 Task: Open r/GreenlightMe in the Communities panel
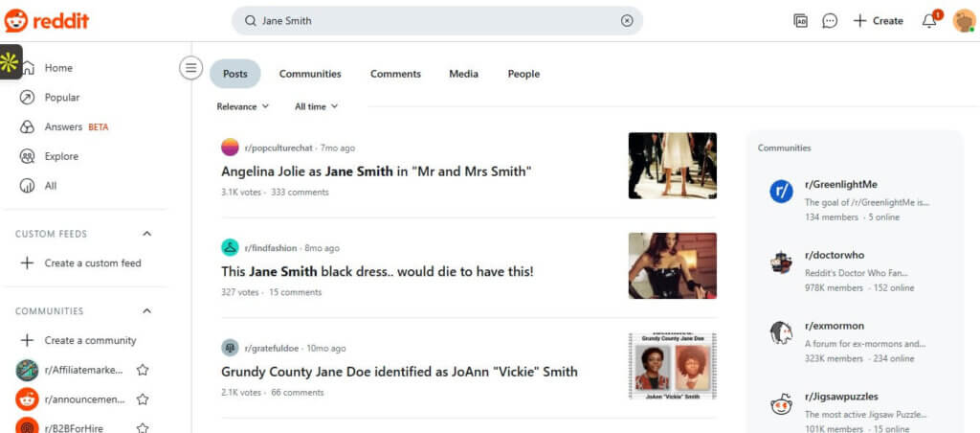841,184
